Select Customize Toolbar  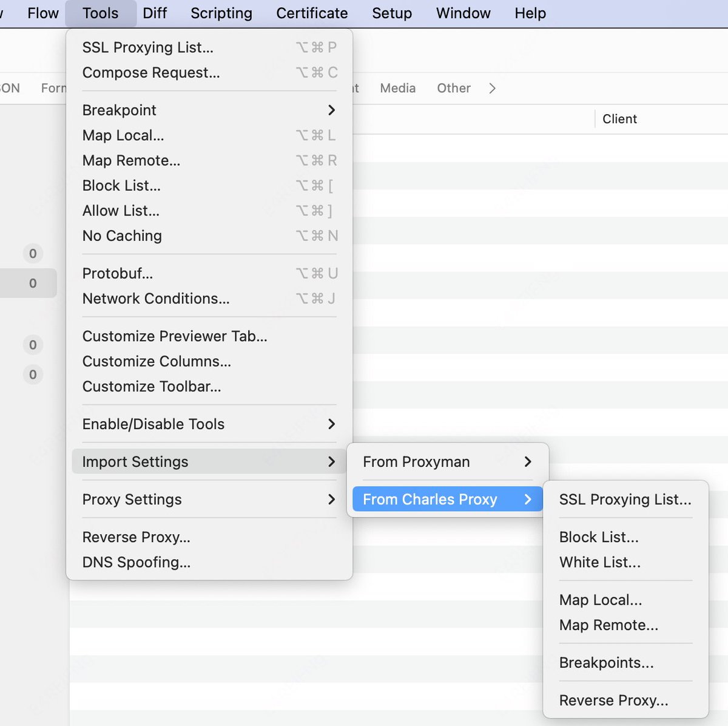coord(209,386)
